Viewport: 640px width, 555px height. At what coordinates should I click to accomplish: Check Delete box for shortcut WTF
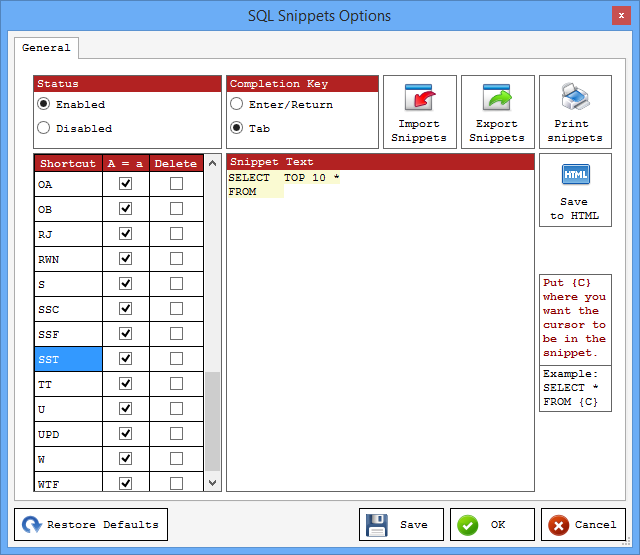[x=176, y=484]
